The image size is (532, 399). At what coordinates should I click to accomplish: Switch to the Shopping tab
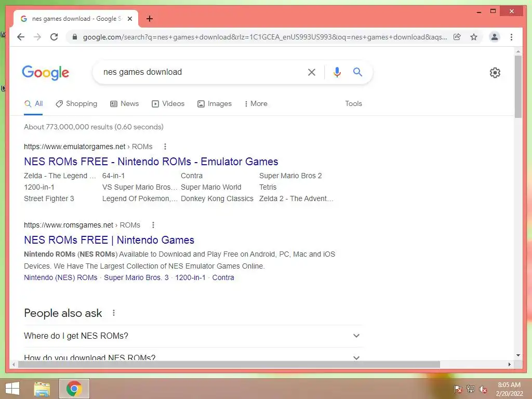(x=76, y=104)
